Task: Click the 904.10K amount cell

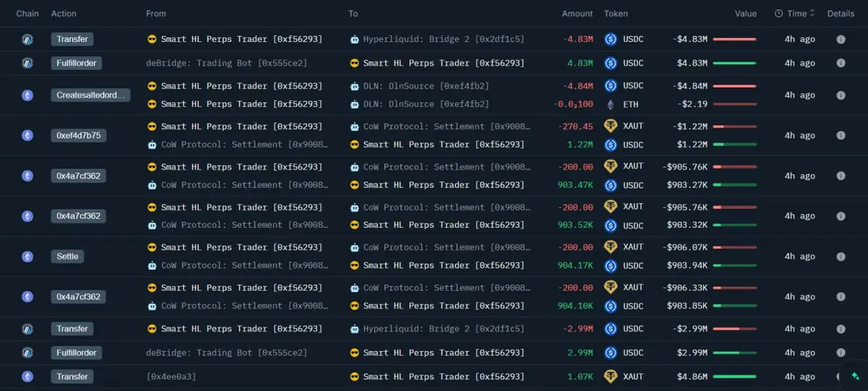Action: pos(575,306)
